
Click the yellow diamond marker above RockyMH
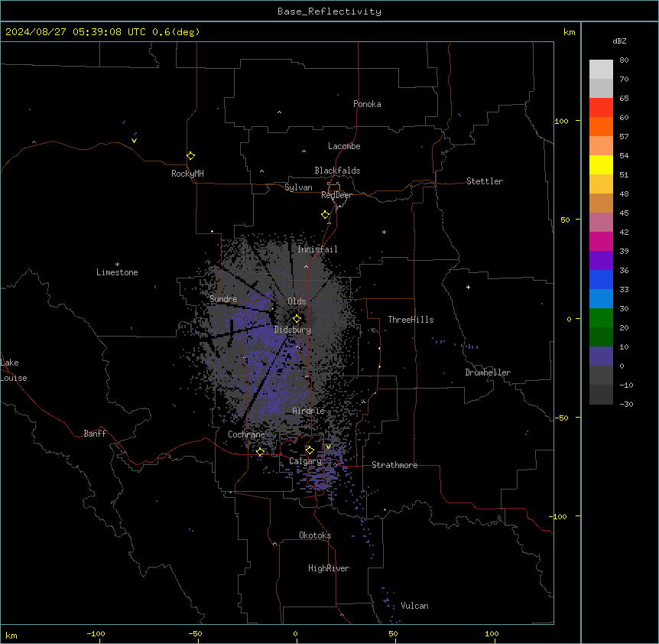point(190,156)
